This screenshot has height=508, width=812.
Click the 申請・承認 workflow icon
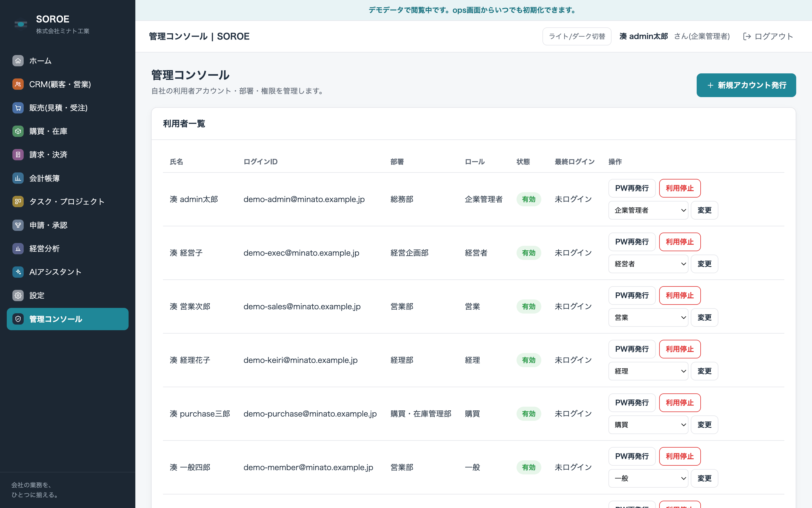18,225
